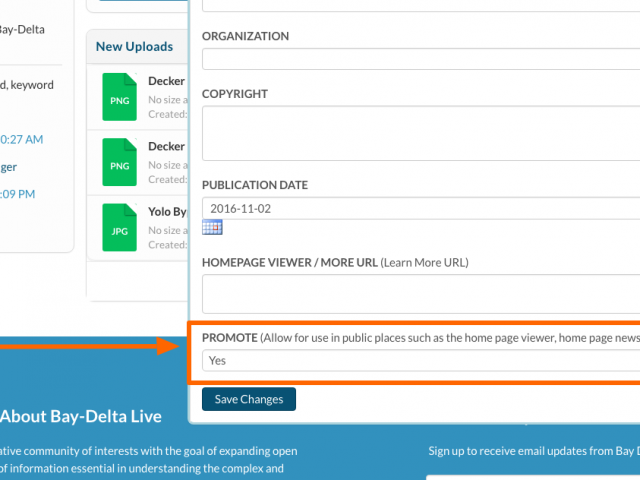
Task: Click the COPYRIGHT label
Action: tap(235, 94)
